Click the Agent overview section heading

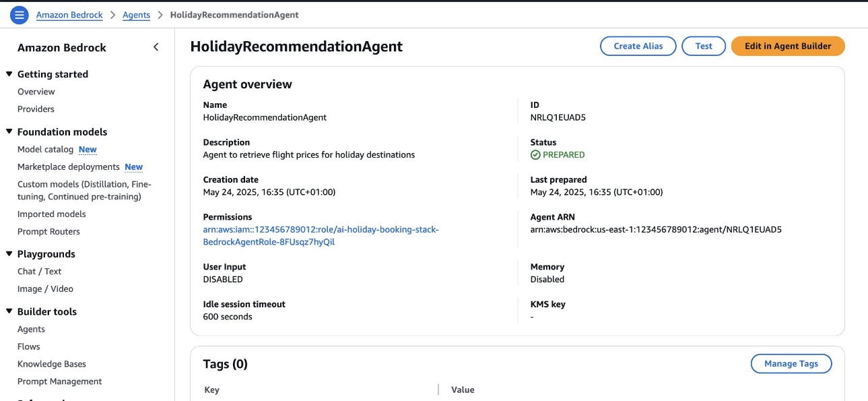point(248,85)
